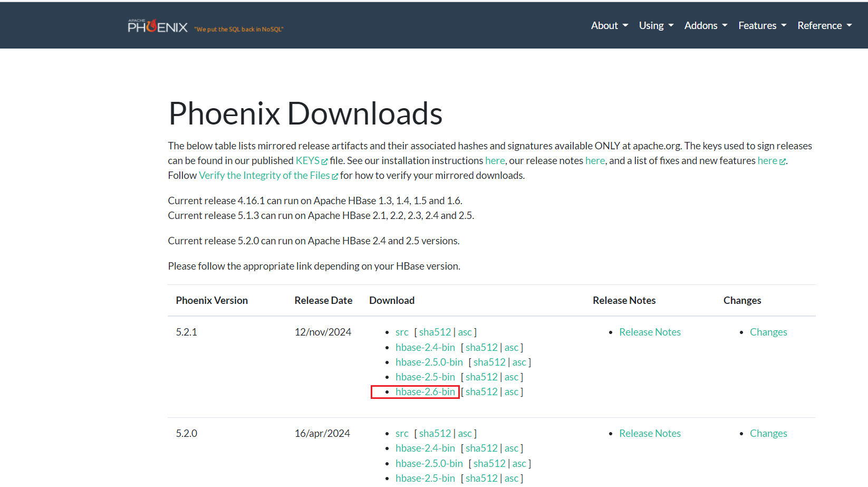Viewport: 868px width, 487px height.
Task: Download 5.2.0 hbase-2.4-bin
Action: tap(425, 448)
